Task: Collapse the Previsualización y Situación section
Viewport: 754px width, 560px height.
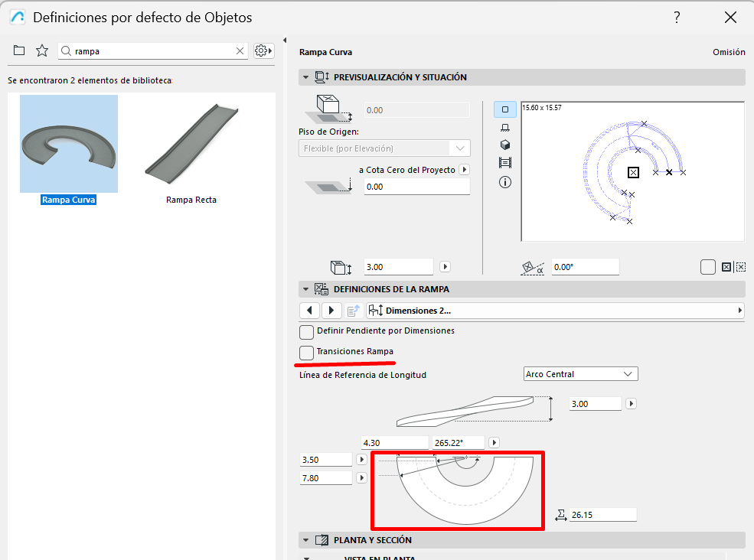Action: click(x=306, y=77)
